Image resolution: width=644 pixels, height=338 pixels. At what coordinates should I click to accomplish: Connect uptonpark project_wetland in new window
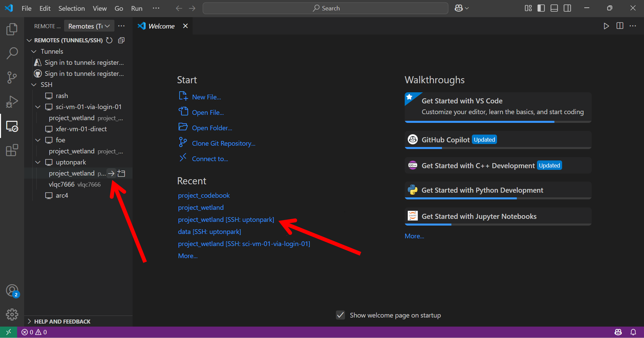coord(121,173)
